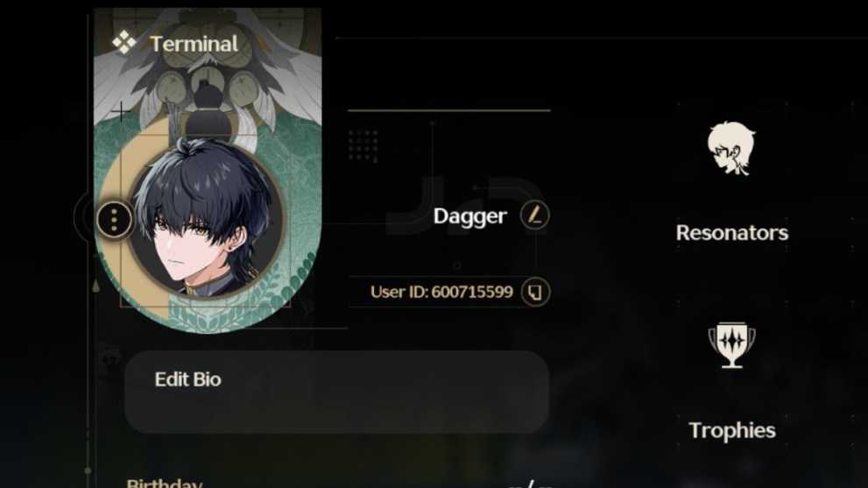868x488 pixels.
Task: Select the dark-haired character avatar portrait
Action: click(x=206, y=219)
